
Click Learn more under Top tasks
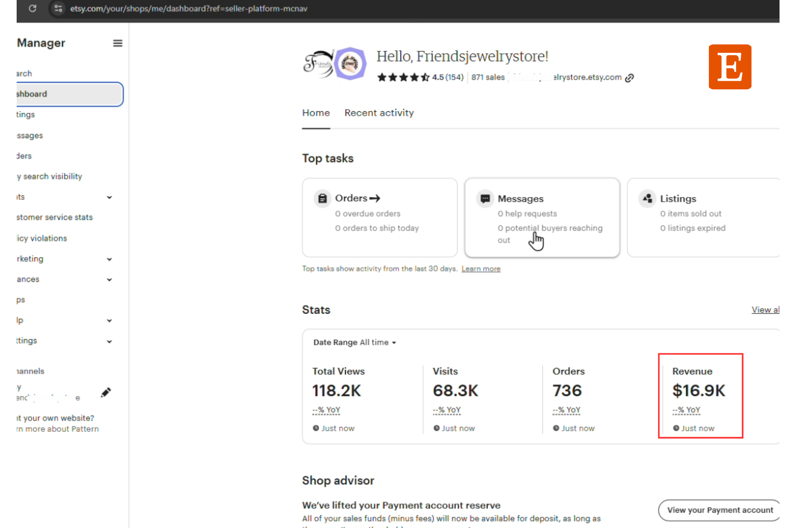[481, 269]
